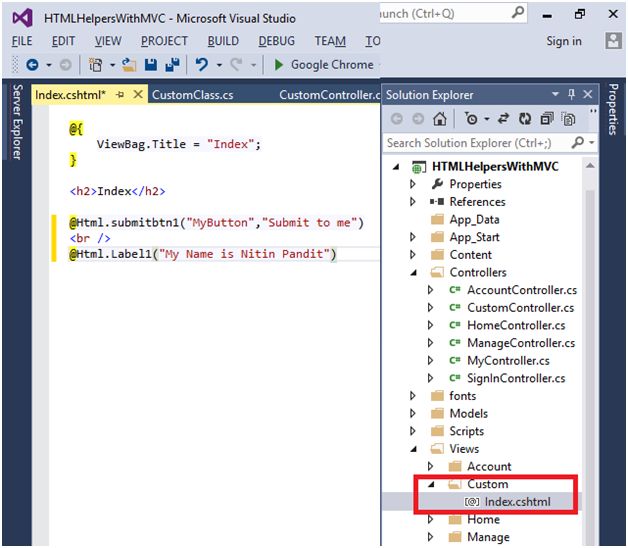The image size is (628, 548).
Task: Click the Save All toolbar icon
Action: [x=173, y=64]
